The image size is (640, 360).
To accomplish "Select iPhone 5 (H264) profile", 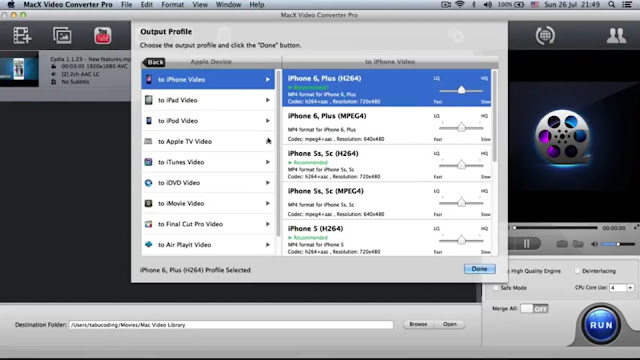I will click(387, 239).
